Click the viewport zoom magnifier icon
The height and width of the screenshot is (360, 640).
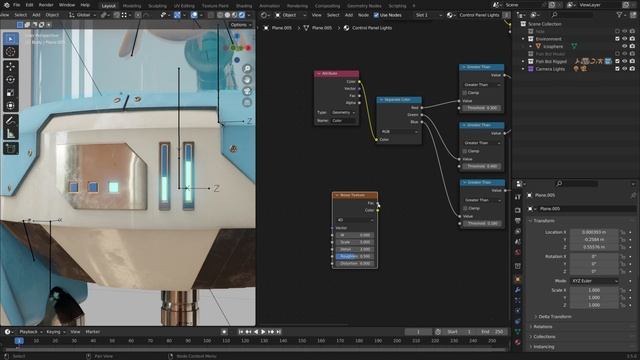click(247, 68)
